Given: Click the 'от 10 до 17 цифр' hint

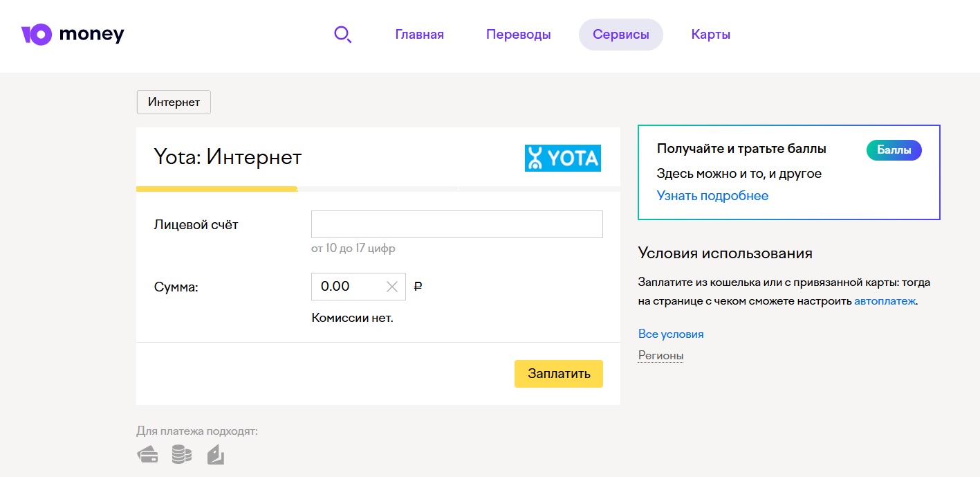Looking at the screenshot, I should (x=353, y=249).
